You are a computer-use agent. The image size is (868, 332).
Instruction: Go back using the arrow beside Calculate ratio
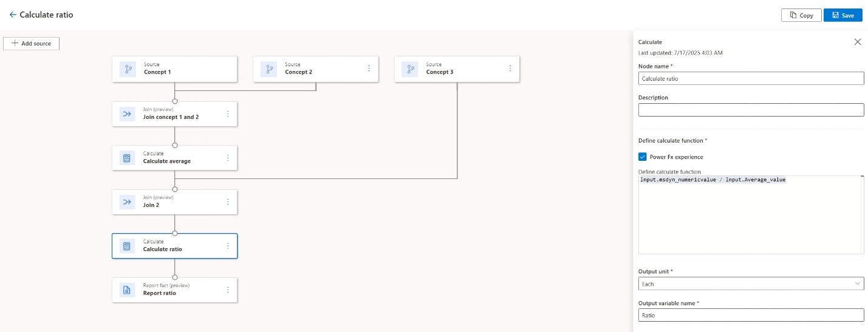pos(13,15)
